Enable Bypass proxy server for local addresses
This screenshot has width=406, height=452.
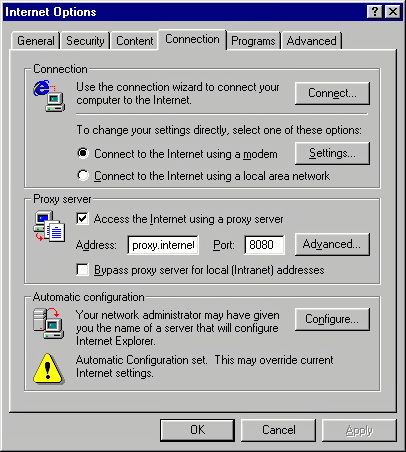click(x=82, y=269)
